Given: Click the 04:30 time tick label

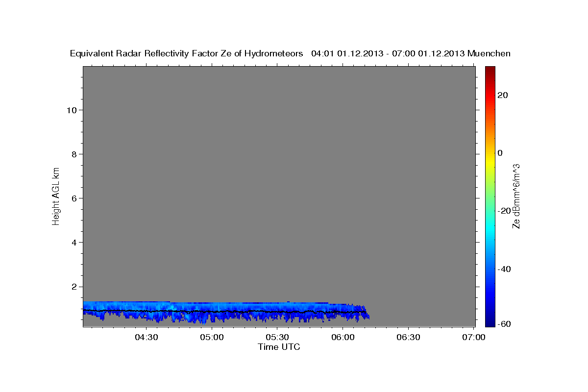Looking at the screenshot, I should tap(146, 337).
